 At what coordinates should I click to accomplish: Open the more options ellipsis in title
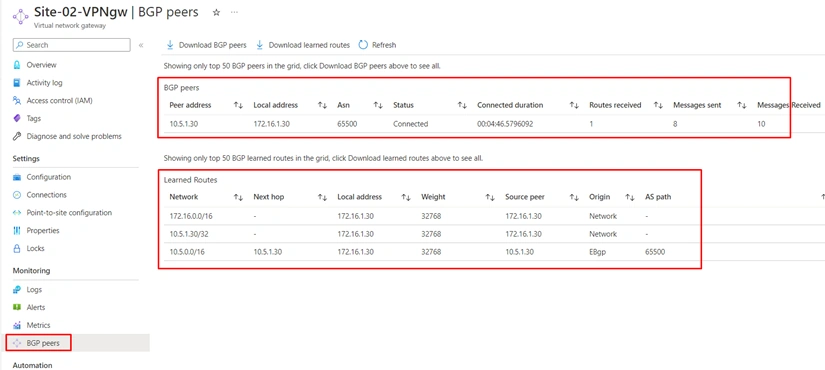(x=234, y=12)
